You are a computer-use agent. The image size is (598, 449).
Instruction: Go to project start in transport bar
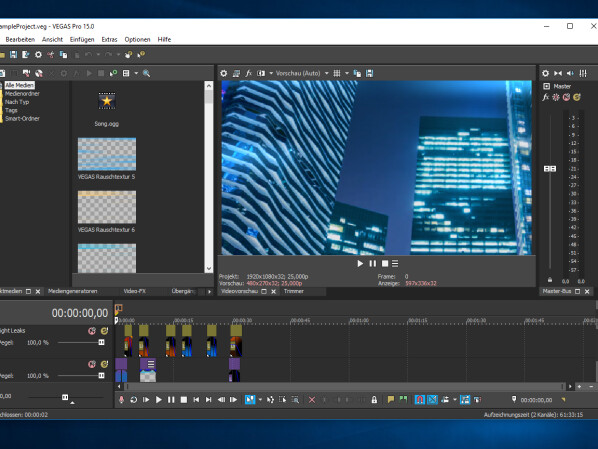coord(196,400)
